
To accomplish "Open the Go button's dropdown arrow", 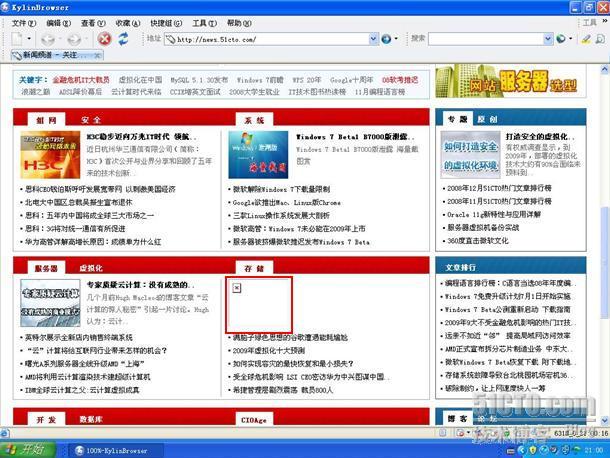I will coord(396,39).
